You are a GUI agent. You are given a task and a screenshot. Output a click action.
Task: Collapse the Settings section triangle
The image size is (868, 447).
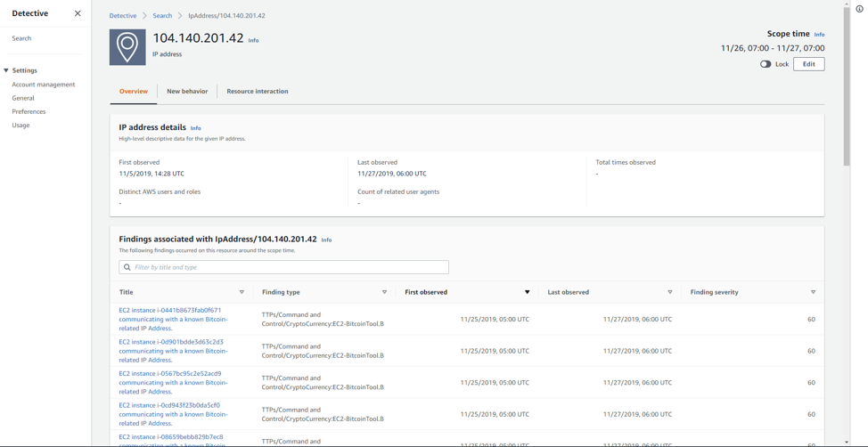click(x=6, y=71)
